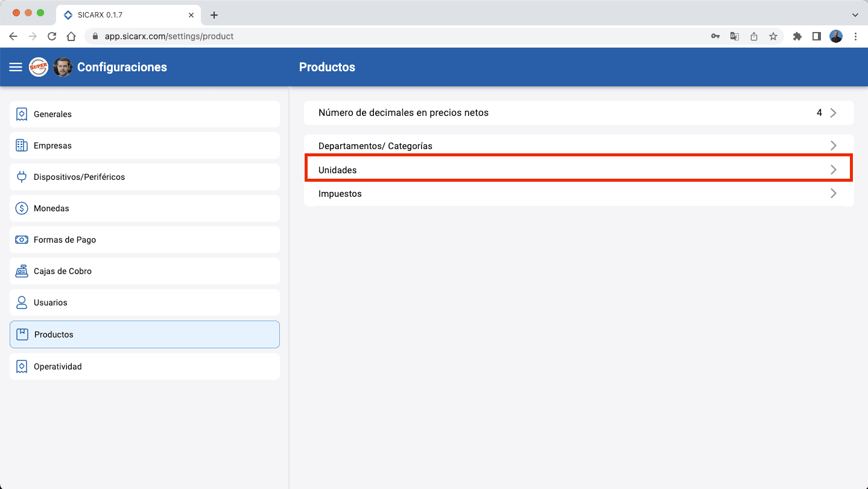Open Dispositivos/Periféricos via its device icon
The width and height of the screenshot is (868, 489).
click(x=22, y=176)
